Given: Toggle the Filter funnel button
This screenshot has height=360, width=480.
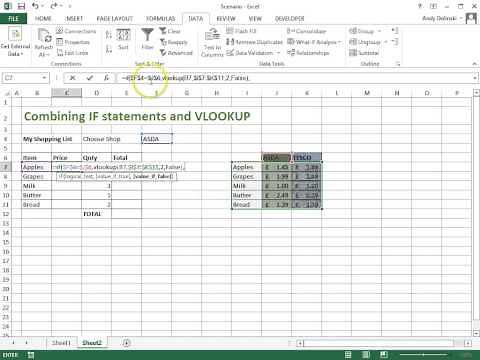Looking at the screenshot, I should 147,39.
